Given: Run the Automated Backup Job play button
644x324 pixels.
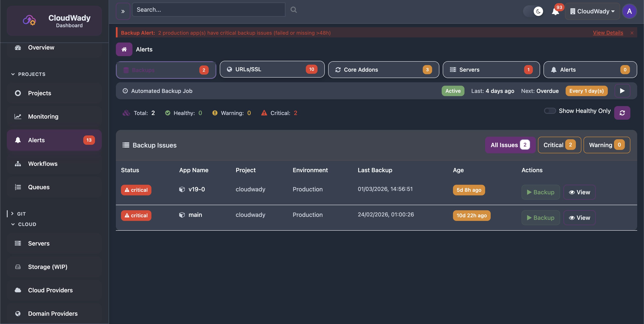Looking at the screenshot, I should click(x=622, y=91).
